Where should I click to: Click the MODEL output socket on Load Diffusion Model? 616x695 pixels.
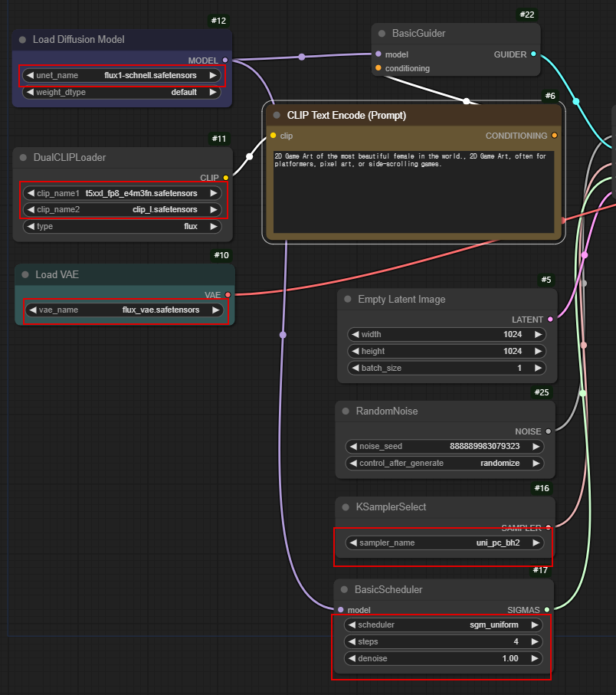tap(225, 61)
